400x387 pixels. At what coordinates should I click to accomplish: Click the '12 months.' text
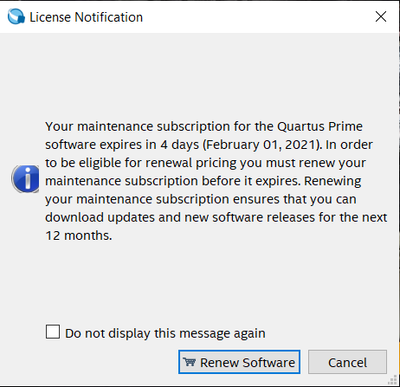(79, 236)
